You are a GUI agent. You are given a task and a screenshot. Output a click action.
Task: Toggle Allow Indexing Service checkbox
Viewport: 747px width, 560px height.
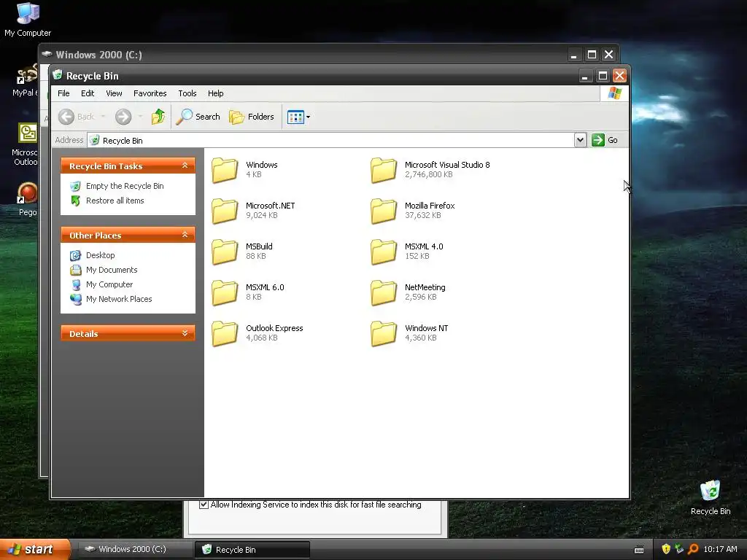pyautogui.click(x=204, y=505)
